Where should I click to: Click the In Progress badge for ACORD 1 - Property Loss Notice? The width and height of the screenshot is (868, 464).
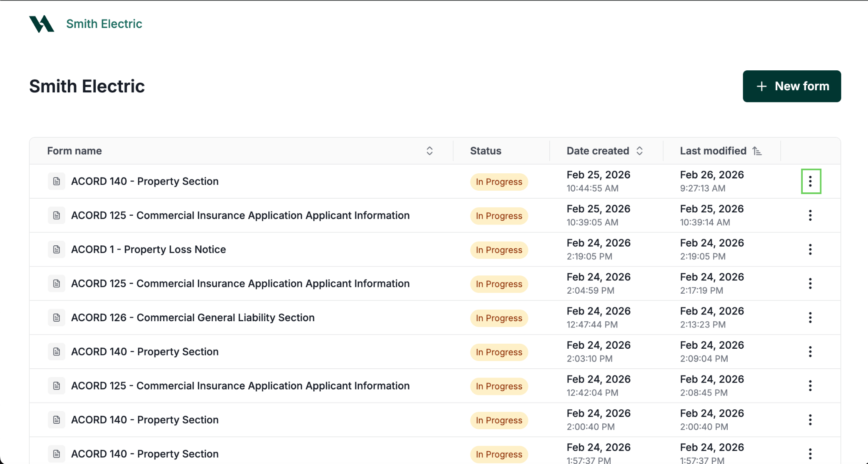499,250
